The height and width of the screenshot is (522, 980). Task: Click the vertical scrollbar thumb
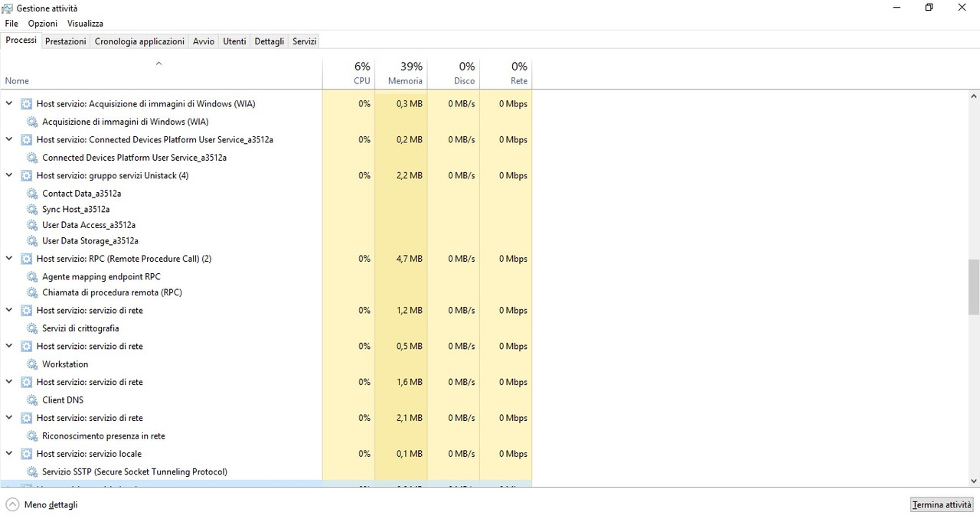(974, 287)
